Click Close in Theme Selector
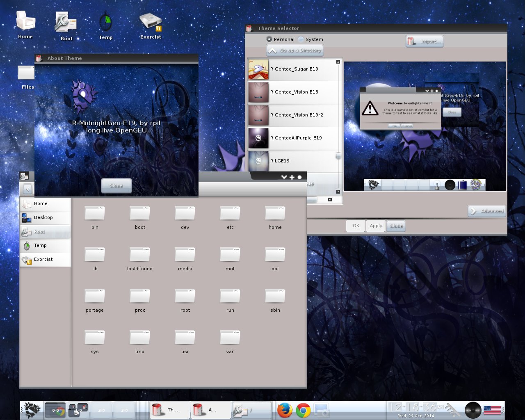This screenshot has height=420, width=525. [396, 226]
